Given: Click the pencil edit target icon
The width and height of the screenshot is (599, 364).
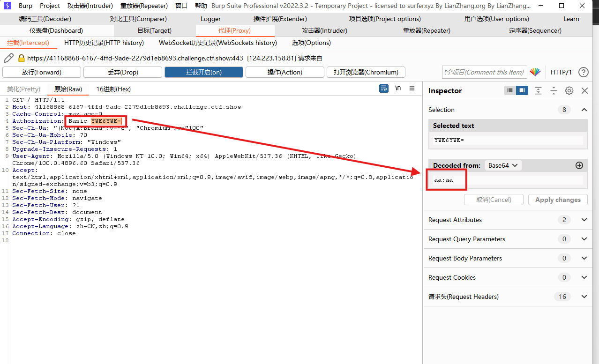Looking at the screenshot, I should pyautogui.click(x=8, y=58).
